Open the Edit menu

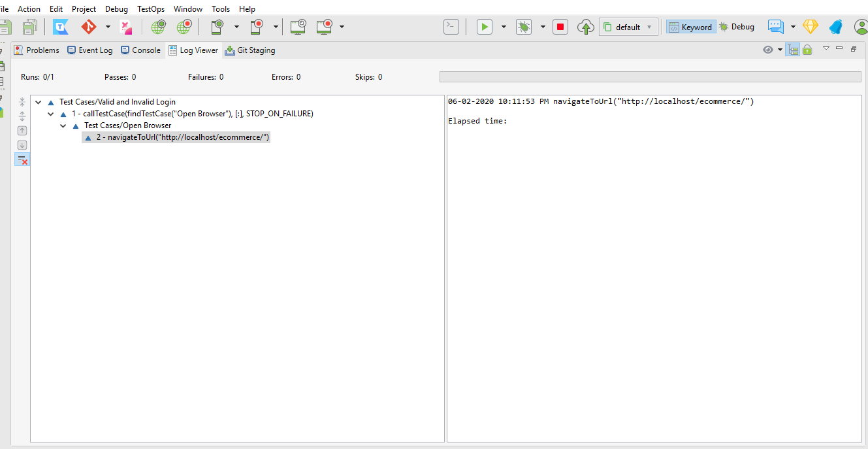56,9
